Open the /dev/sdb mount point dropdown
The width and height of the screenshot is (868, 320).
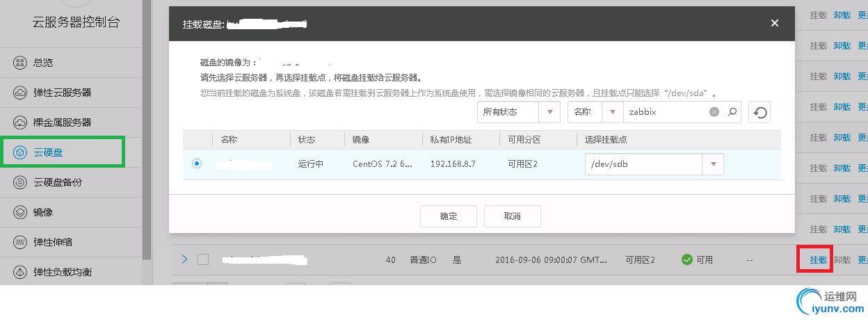pos(654,164)
